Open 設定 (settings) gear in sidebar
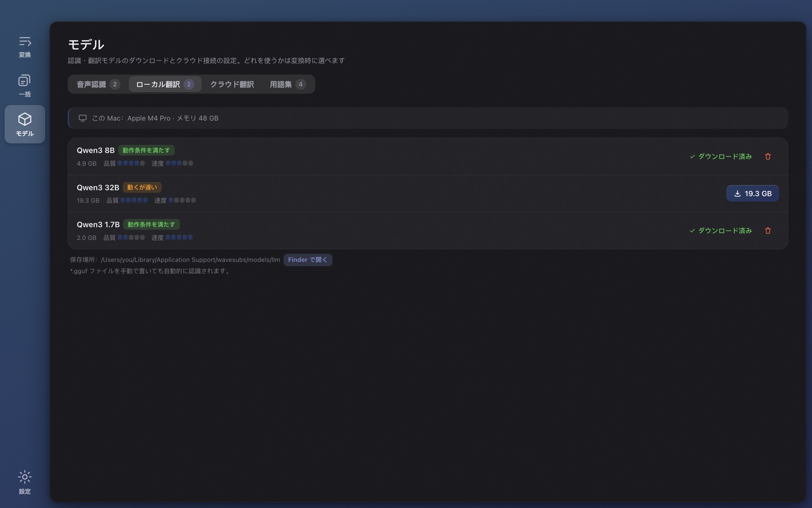Screen dimensions: 812x508 click(25, 482)
